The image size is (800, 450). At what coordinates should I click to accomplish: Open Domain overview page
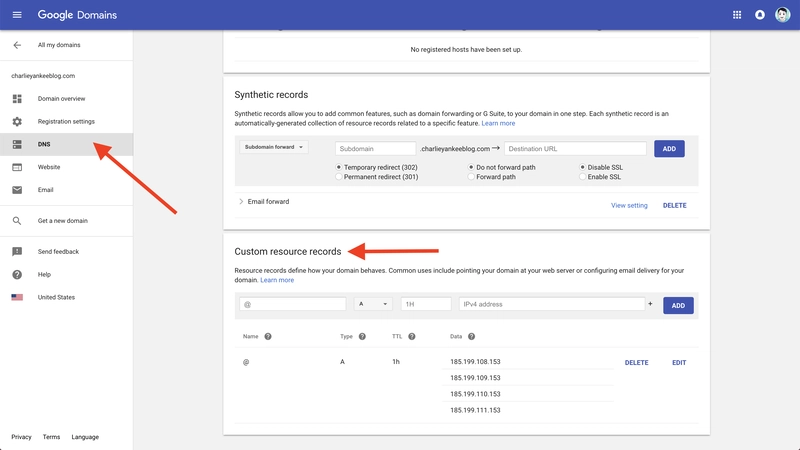click(61, 98)
